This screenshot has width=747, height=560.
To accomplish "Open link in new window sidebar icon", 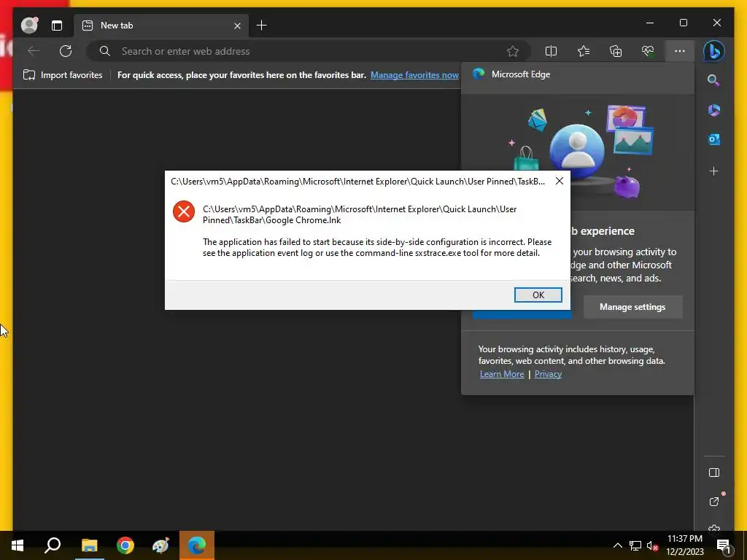I will pos(713,502).
